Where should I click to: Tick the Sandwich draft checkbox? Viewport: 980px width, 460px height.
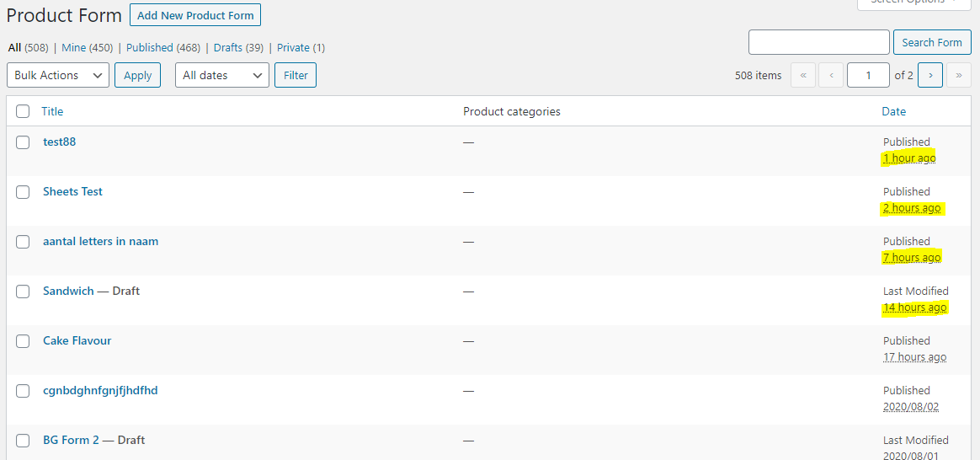click(23, 292)
